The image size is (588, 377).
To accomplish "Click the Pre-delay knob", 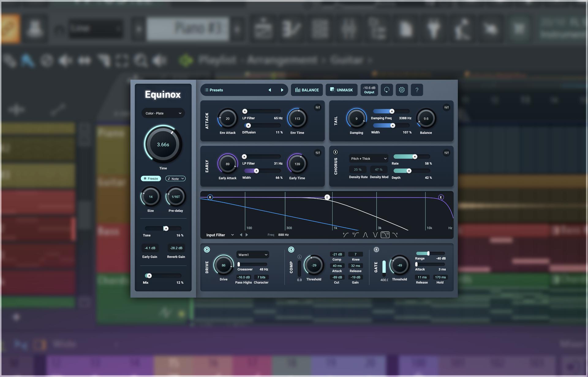I will pos(176,197).
